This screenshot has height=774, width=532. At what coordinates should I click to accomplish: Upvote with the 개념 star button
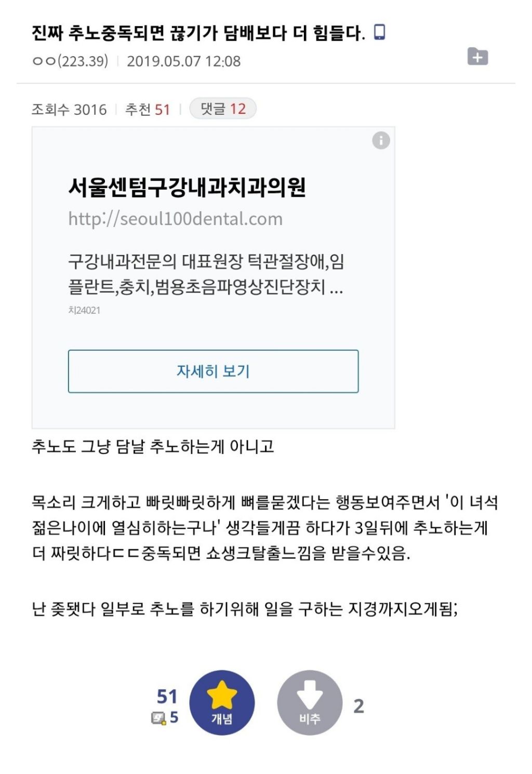222,702
